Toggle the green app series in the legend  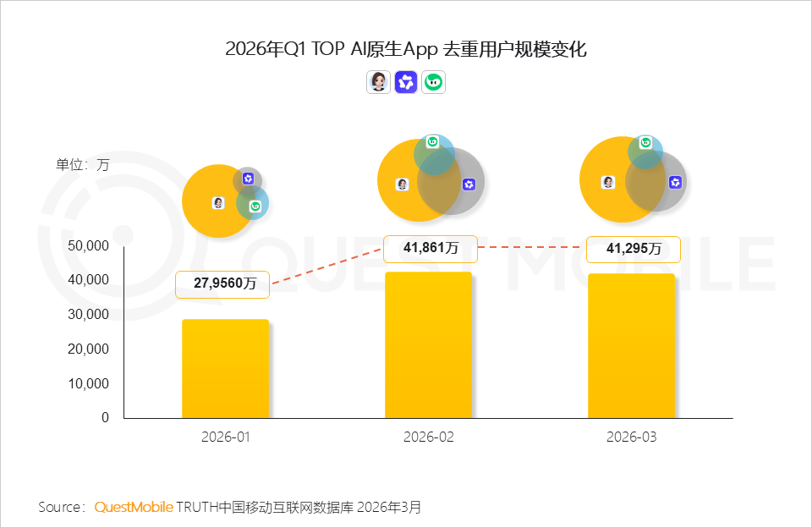point(433,82)
